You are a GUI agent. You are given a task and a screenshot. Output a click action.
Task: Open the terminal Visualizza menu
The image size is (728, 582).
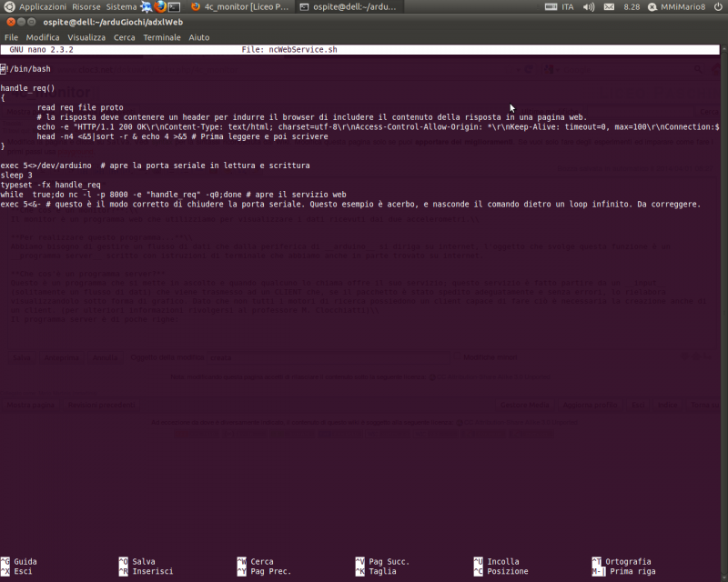tap(86, 37)
